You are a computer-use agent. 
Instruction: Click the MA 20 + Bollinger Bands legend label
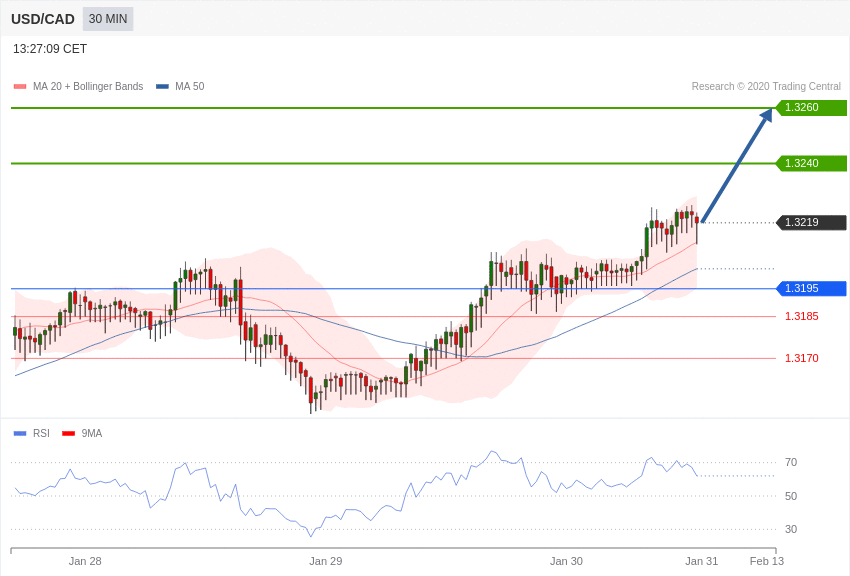88,86
